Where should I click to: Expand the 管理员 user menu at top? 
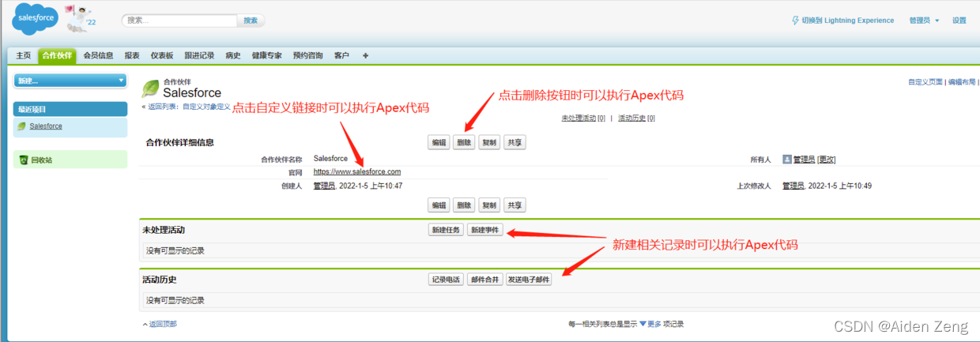point(924,21)
